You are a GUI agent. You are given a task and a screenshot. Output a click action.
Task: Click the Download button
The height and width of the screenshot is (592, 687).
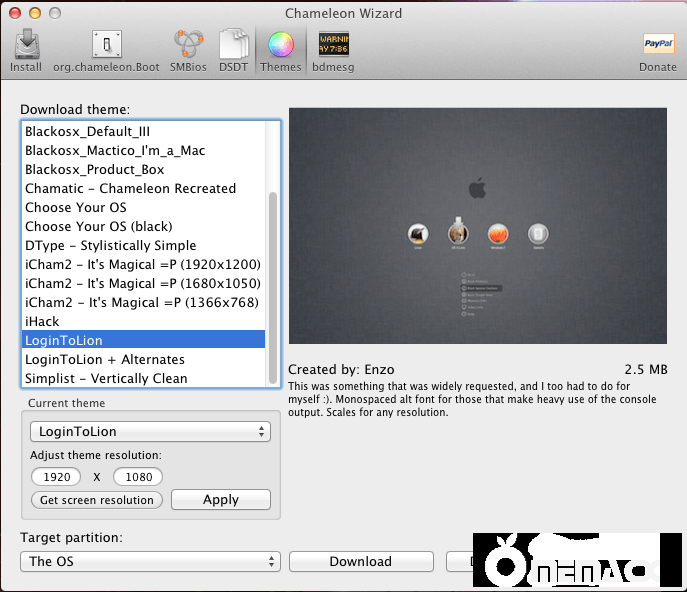click(x=361, y=561)
